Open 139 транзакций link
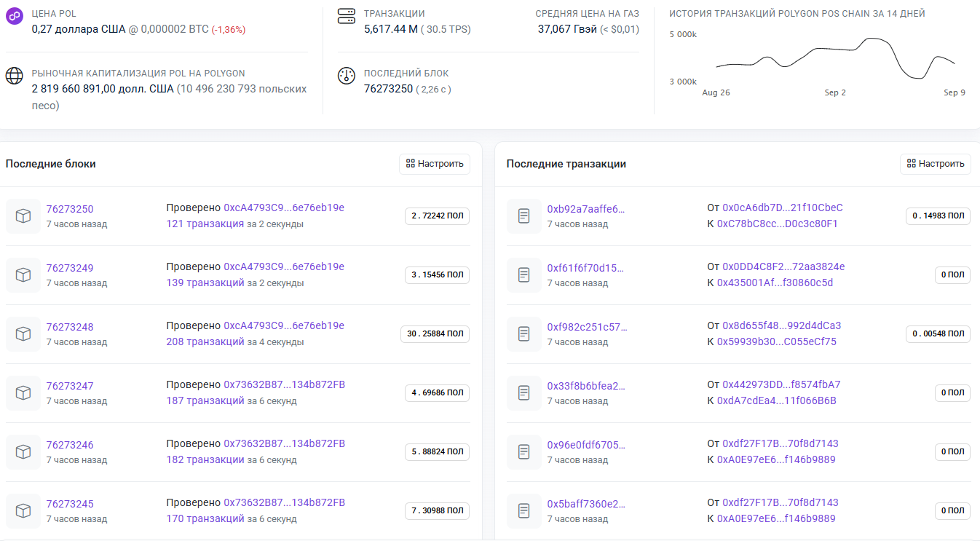This screenshot has height=541, width=980. tap(205, 283)
